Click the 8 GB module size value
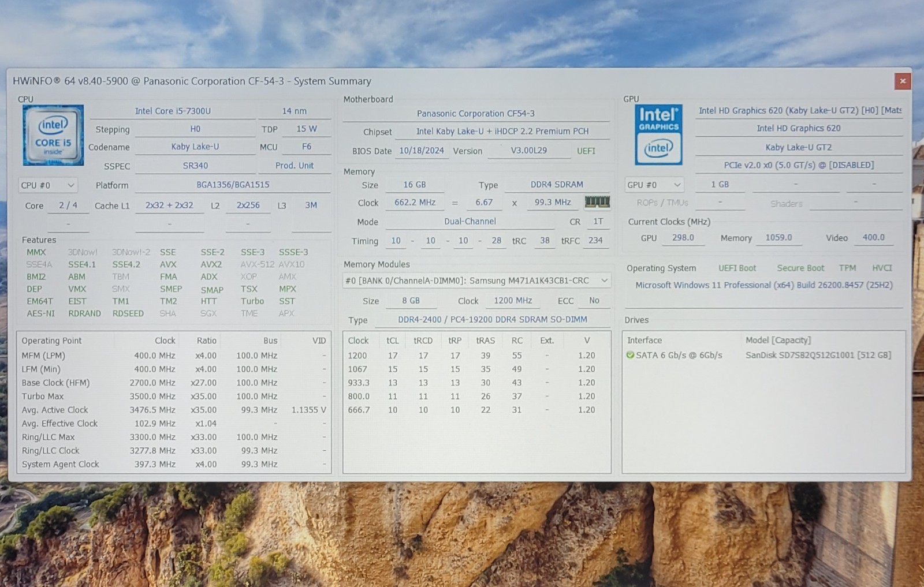Viewport: 924px width, 587px height. tap(411, 301)
